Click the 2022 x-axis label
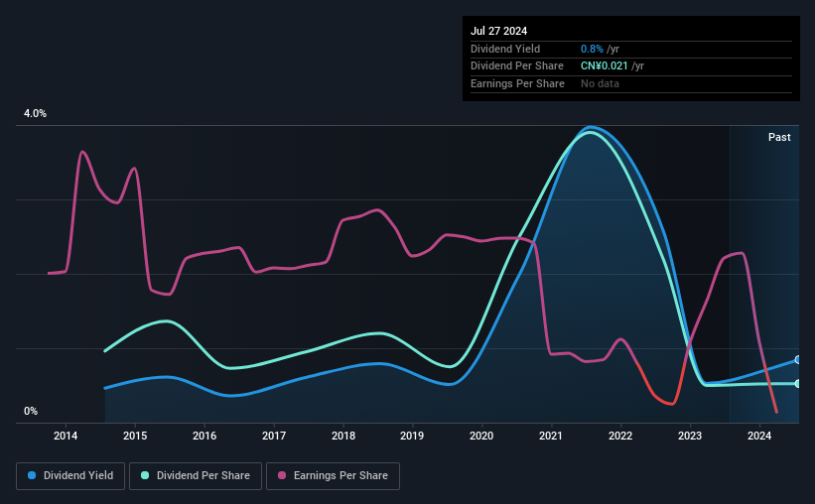 point(620,436)
